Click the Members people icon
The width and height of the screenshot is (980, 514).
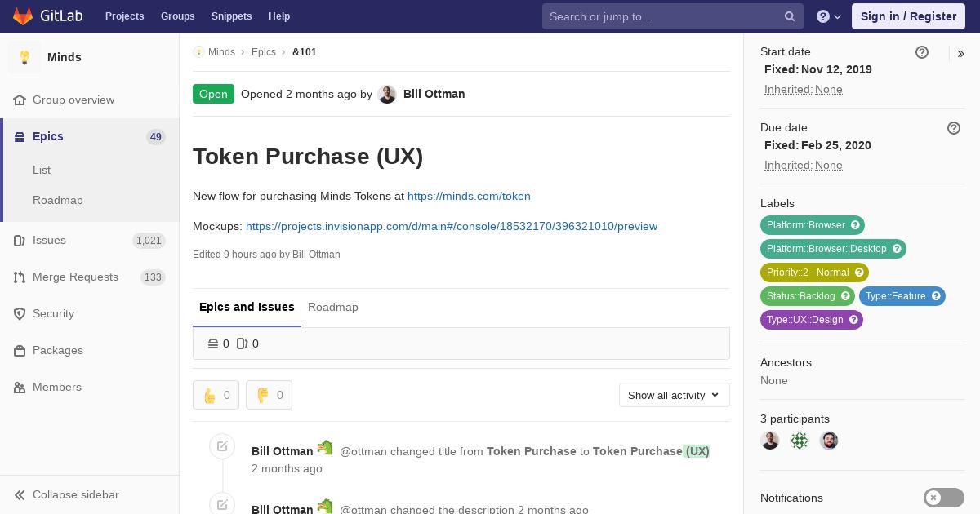point(20,388)
